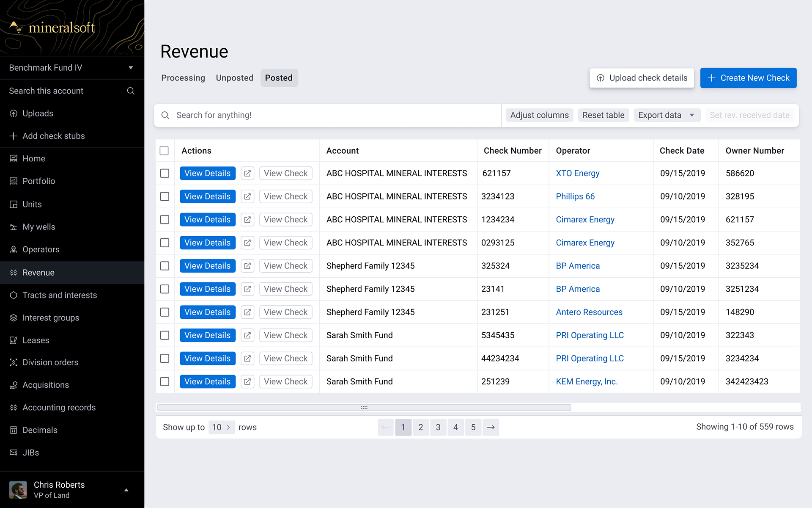Click Upload check details button
Image resolution: width=812 pixels, height=508 pixels.
642,78
